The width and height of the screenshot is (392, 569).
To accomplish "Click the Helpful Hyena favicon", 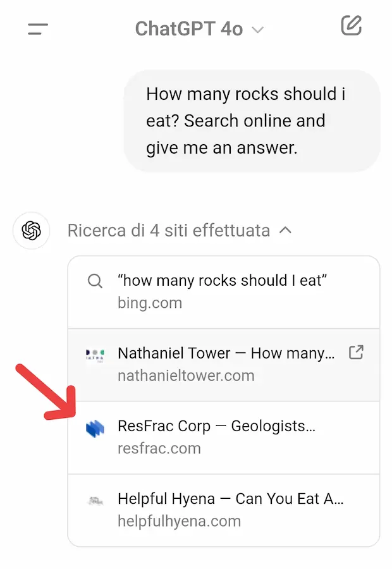I will (95, 499).
